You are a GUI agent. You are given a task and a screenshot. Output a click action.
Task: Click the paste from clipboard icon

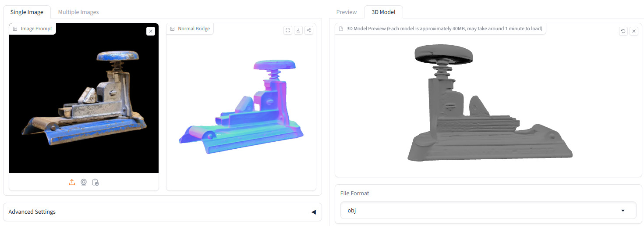click(x=96, y=182)
